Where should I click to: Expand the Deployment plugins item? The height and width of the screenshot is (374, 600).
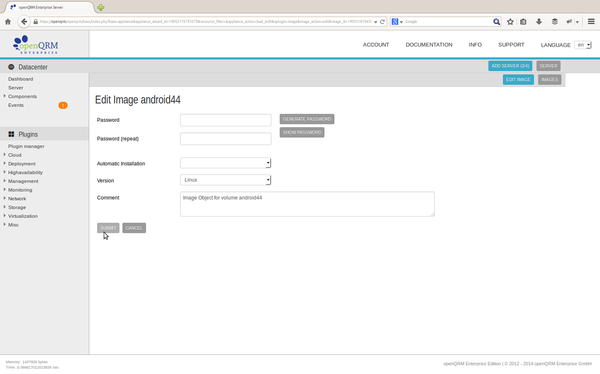point(5,163)
